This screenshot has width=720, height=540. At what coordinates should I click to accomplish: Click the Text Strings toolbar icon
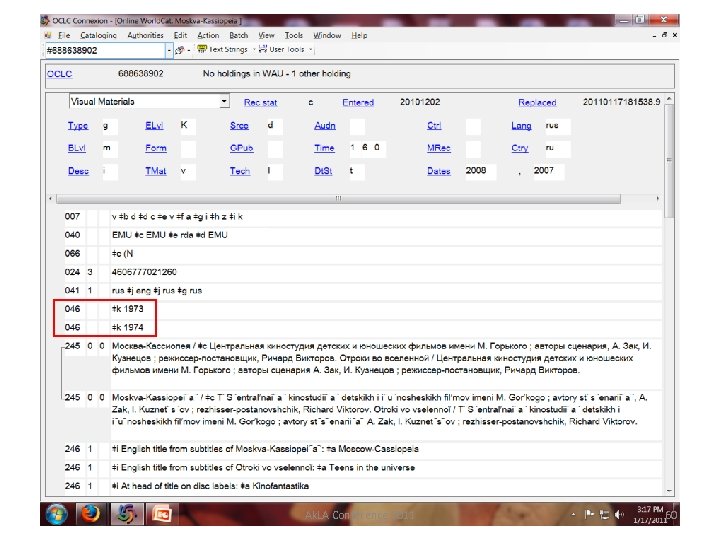pos(202,49)
